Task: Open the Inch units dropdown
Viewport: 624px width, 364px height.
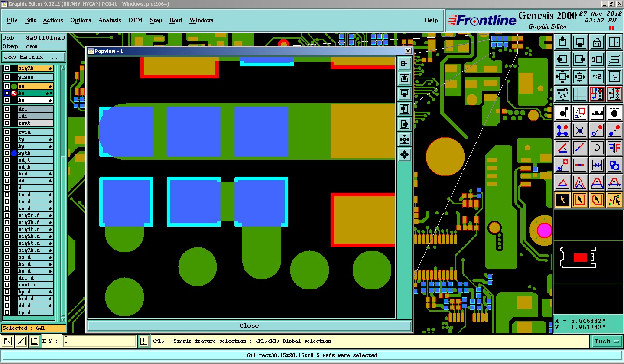Action: tap(606, 341)
